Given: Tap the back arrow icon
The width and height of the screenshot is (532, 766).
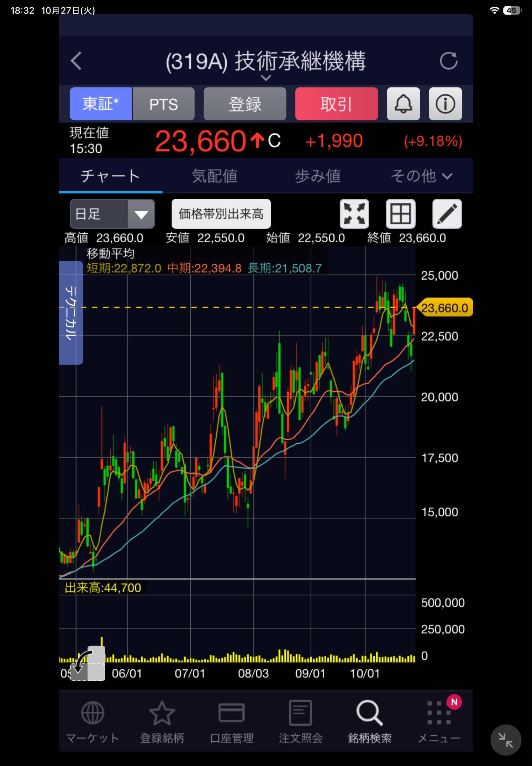Looking at the screenshot, I should point(76,61).
